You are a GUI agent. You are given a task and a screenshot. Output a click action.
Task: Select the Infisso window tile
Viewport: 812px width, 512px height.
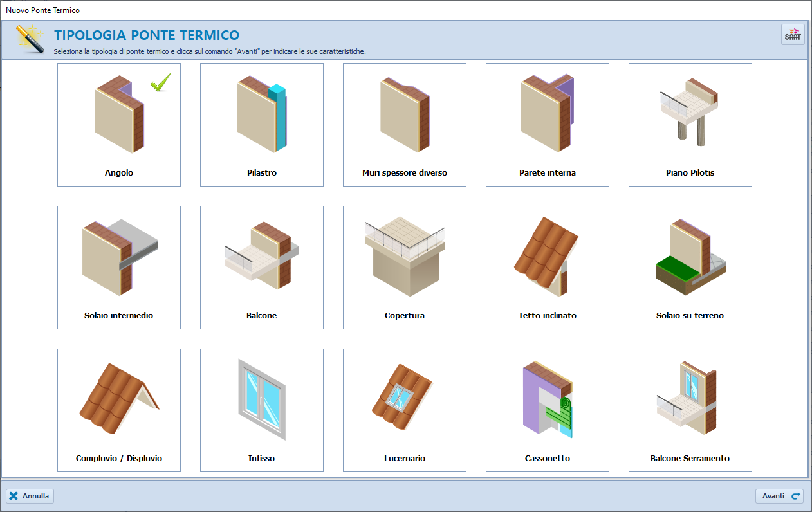coord(262,410)
